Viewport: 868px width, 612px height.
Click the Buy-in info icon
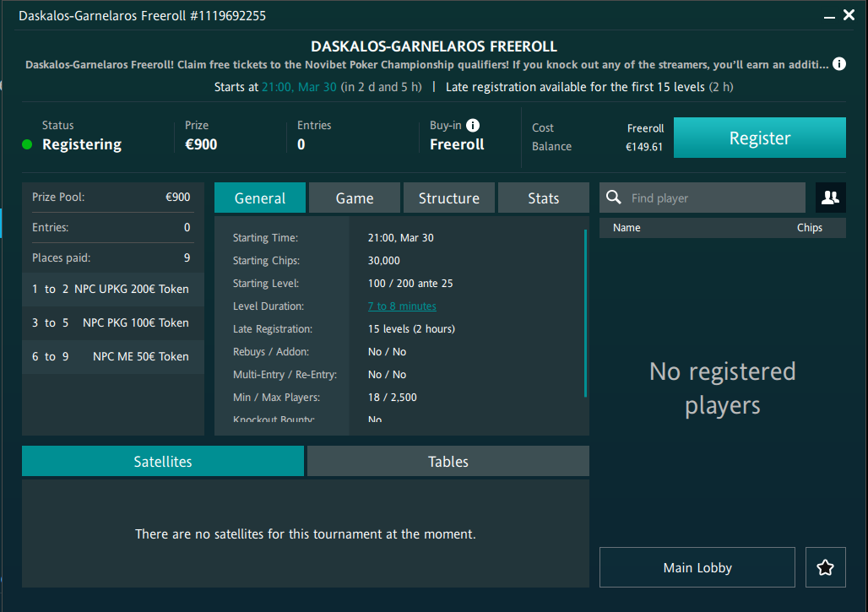coord(473,126)
